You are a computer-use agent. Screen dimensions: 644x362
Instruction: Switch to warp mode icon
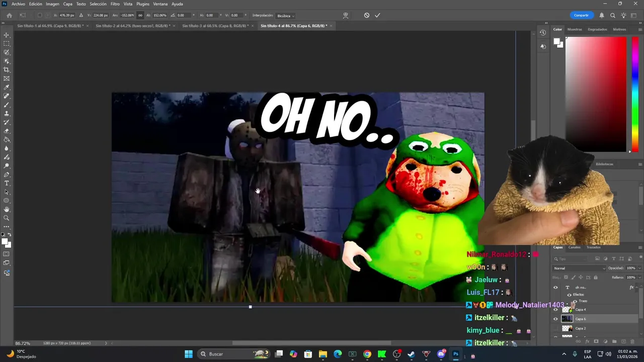tap(346, 15)
